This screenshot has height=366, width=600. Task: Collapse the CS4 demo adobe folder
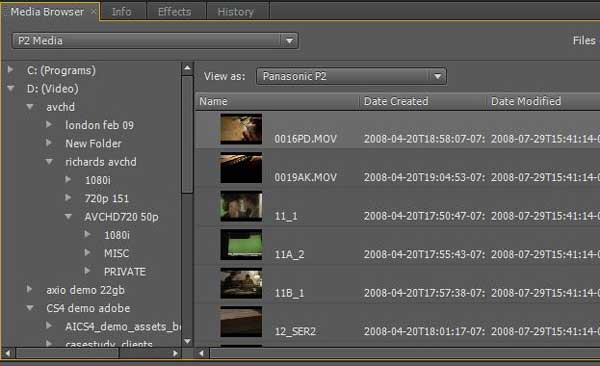[30, 308]
